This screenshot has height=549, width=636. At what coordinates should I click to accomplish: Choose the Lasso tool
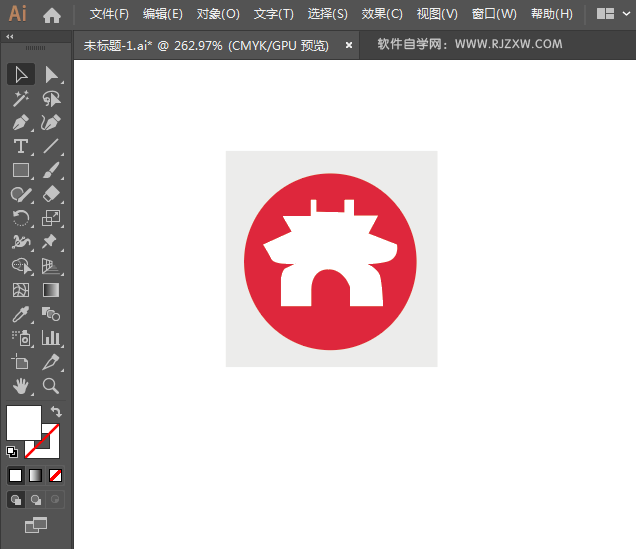pyautogui.click(x=51, y=99)
